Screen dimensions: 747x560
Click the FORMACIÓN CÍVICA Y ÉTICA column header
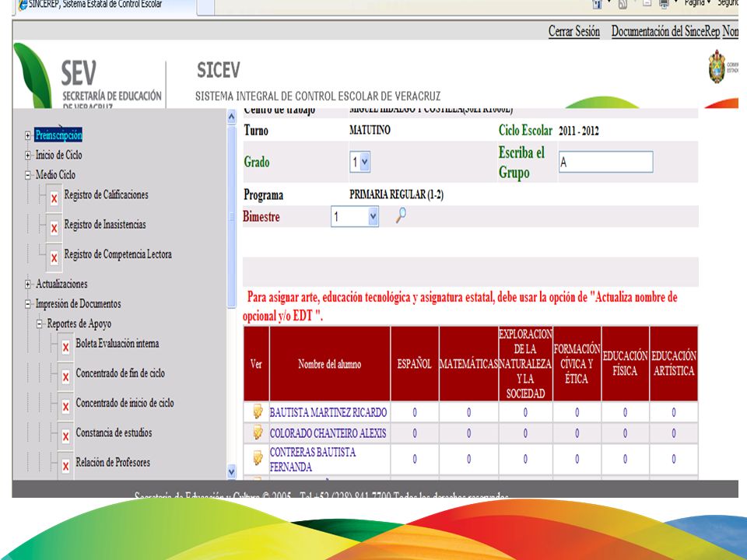(577, 364)
